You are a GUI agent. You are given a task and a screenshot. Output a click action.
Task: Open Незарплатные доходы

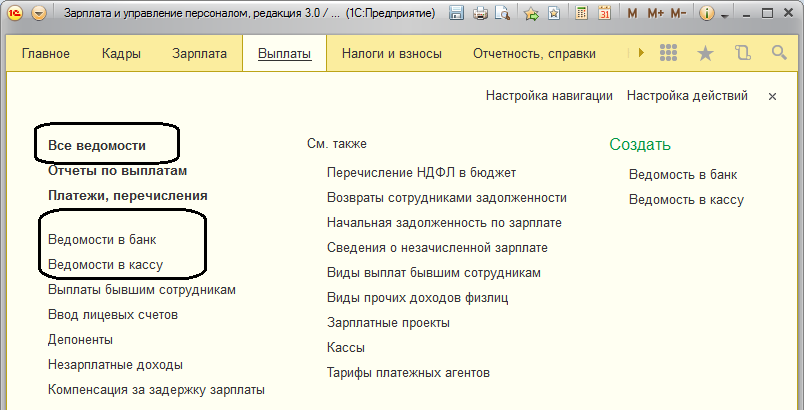115,365
